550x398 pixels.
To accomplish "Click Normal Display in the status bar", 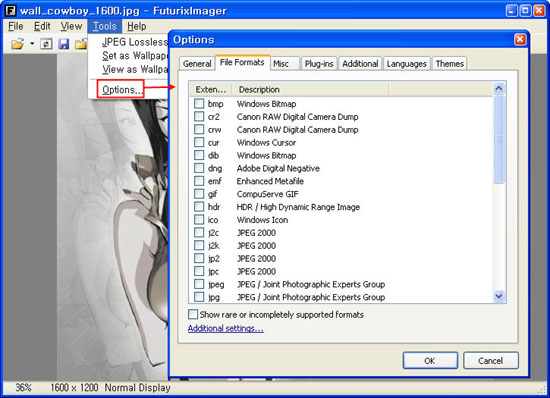I will pos(138,387).
